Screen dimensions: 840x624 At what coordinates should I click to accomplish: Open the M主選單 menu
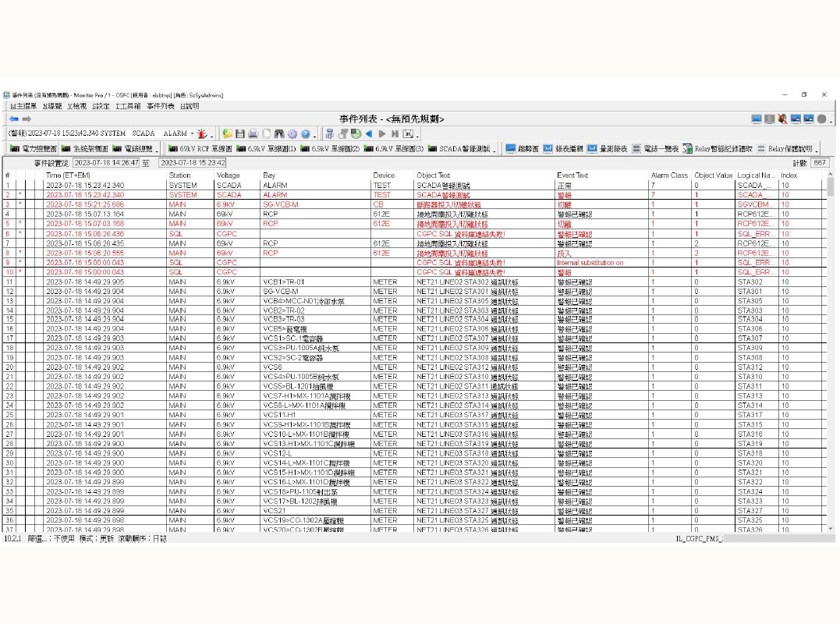pos(23,106)
